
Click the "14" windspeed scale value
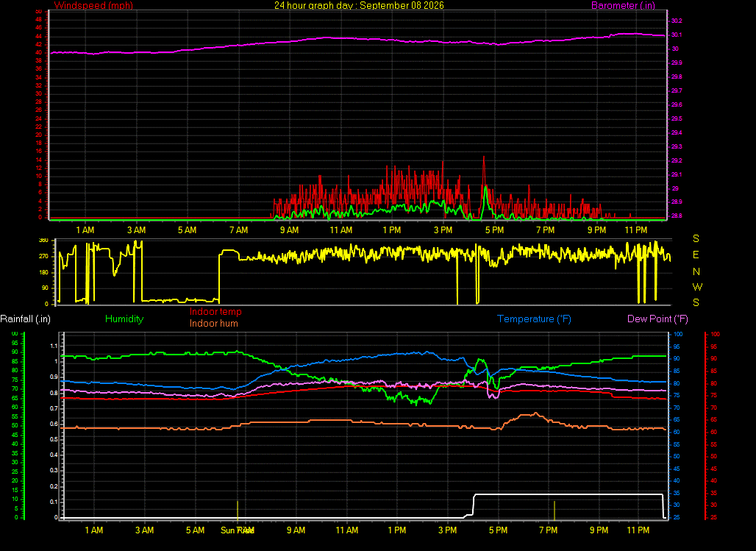[38, 160]
